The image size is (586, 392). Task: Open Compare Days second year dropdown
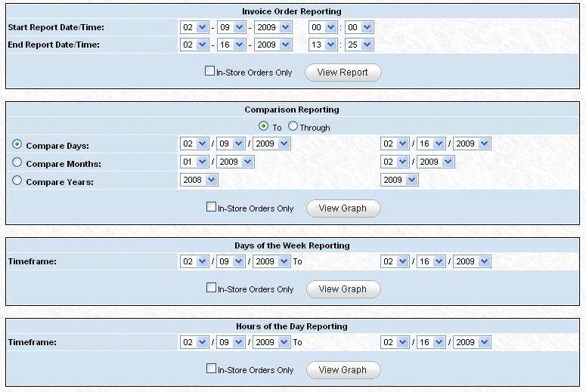coord(472,144)
